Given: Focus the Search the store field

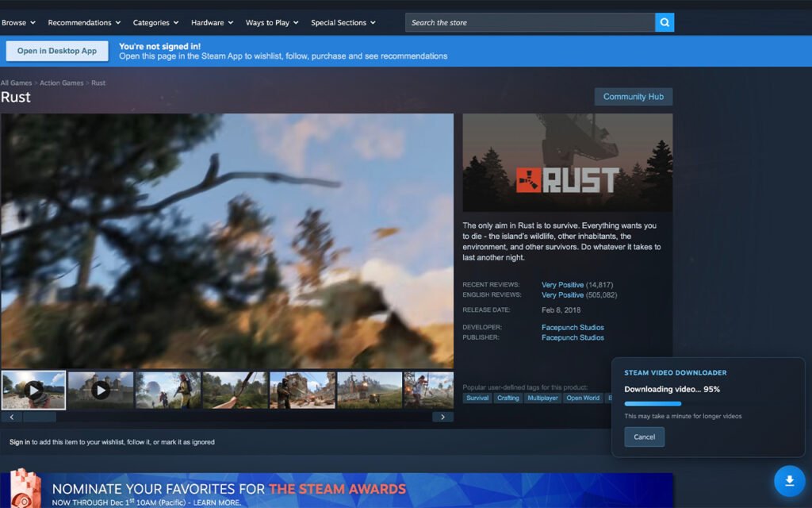Looking at the screenshot, I should tap(530, 22).
